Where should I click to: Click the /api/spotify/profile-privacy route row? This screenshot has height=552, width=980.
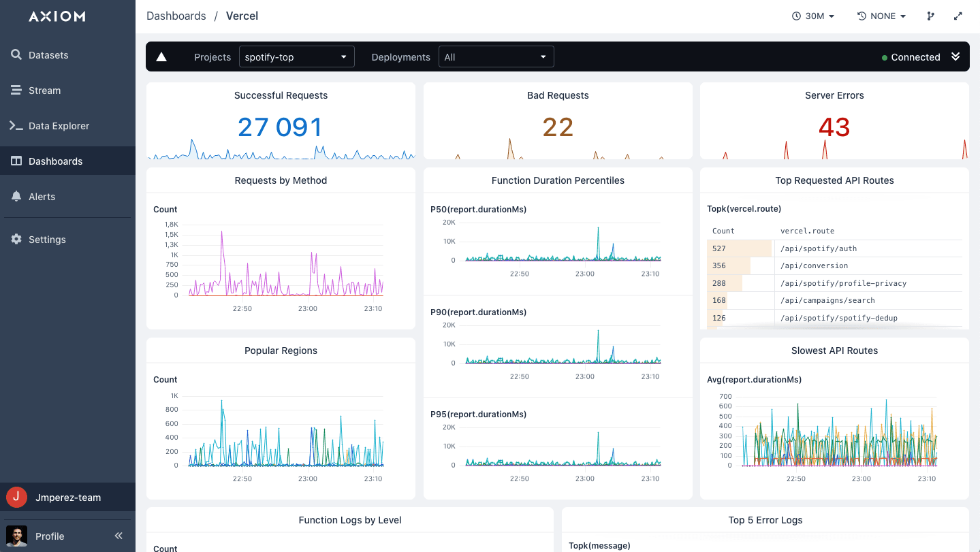click(834, 283)
